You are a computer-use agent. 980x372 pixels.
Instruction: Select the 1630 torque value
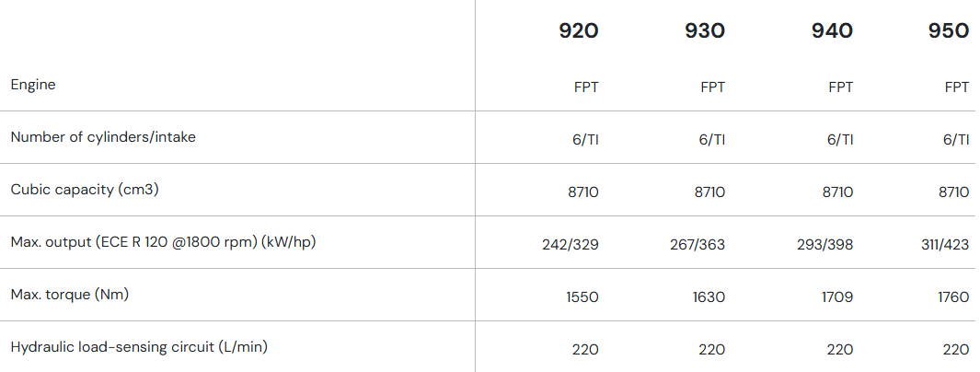[x=709, y=297]
